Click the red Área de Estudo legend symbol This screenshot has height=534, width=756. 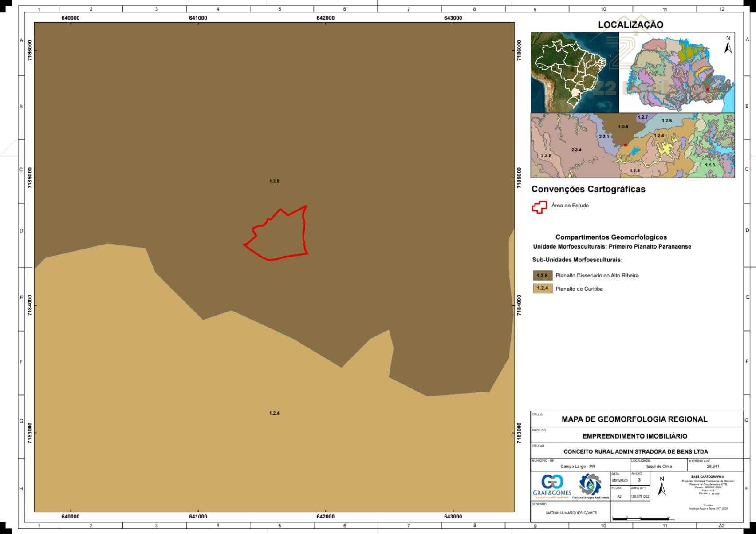539,207
